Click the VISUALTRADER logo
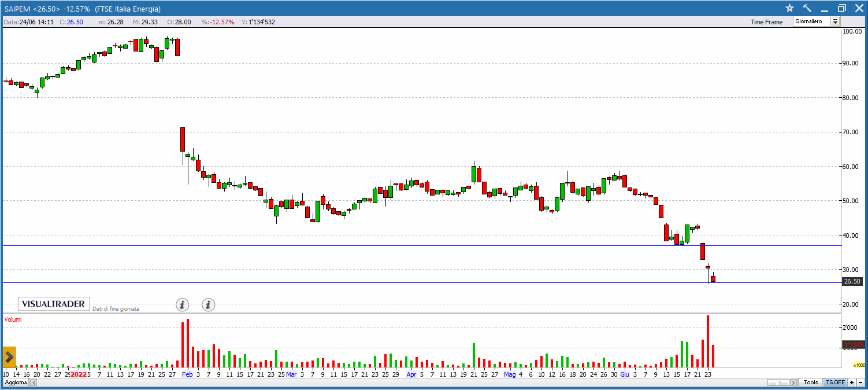The height and width of the screenshot is (390, 868). point(54,304)
